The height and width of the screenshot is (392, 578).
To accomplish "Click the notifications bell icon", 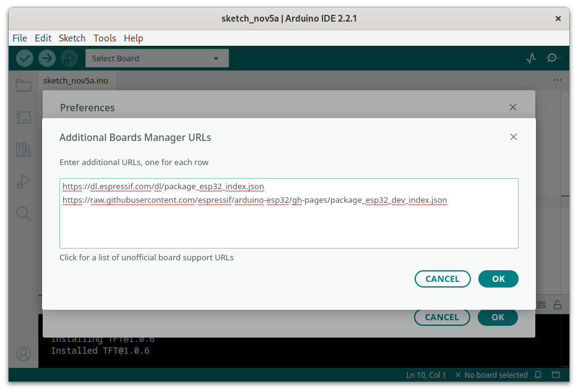I will click(538, 375).
